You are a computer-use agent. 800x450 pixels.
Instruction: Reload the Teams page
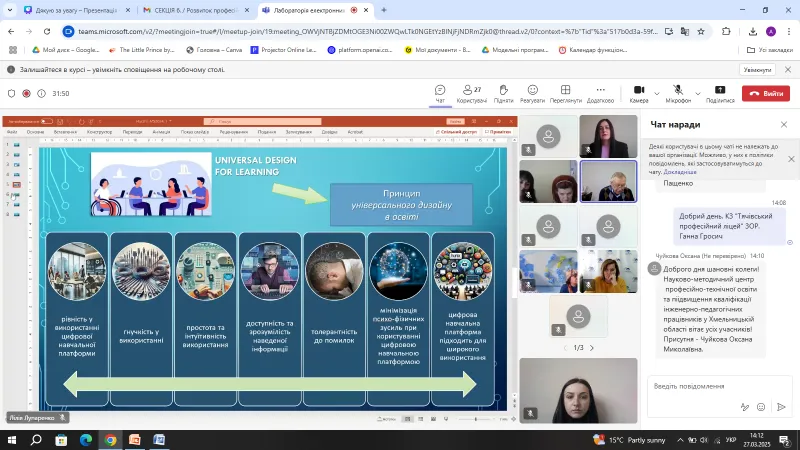pyautogui.click(x=47, y=32)
